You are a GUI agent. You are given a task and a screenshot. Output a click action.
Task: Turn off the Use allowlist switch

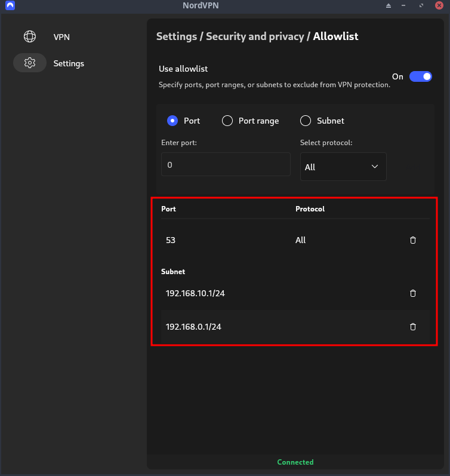pyautogui.click(x=420, y=76)
